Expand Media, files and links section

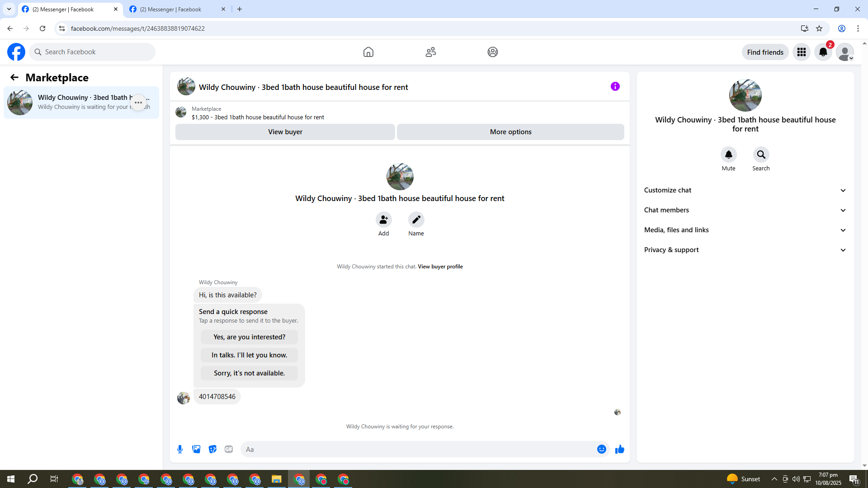745,230
